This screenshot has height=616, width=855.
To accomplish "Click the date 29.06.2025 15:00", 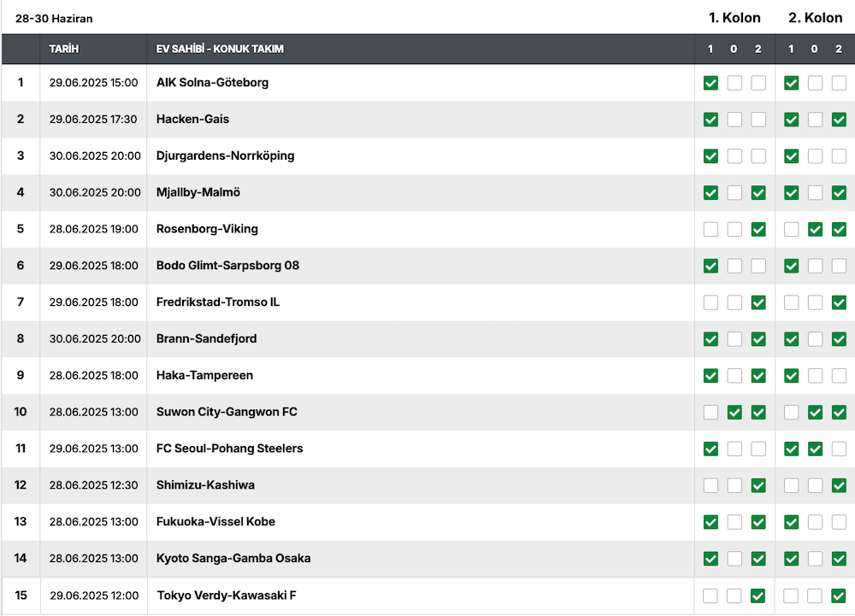I will (94, 83).
